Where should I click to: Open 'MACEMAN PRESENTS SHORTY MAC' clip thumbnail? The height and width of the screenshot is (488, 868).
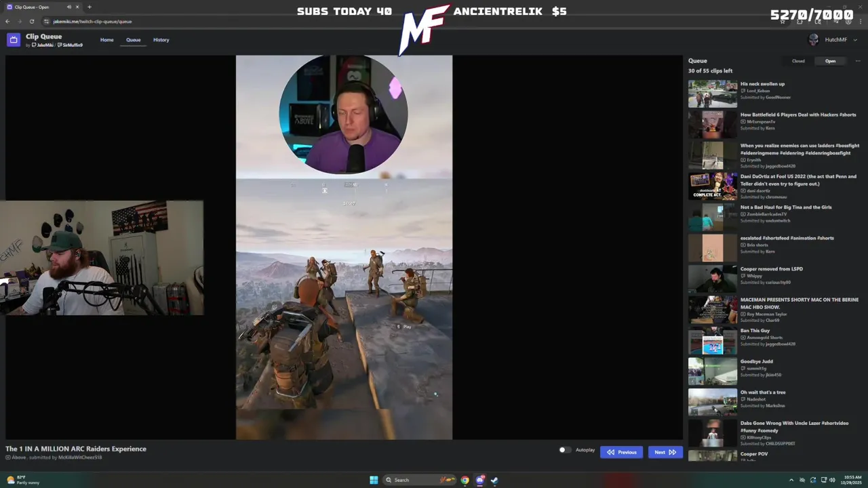point(713,310)
